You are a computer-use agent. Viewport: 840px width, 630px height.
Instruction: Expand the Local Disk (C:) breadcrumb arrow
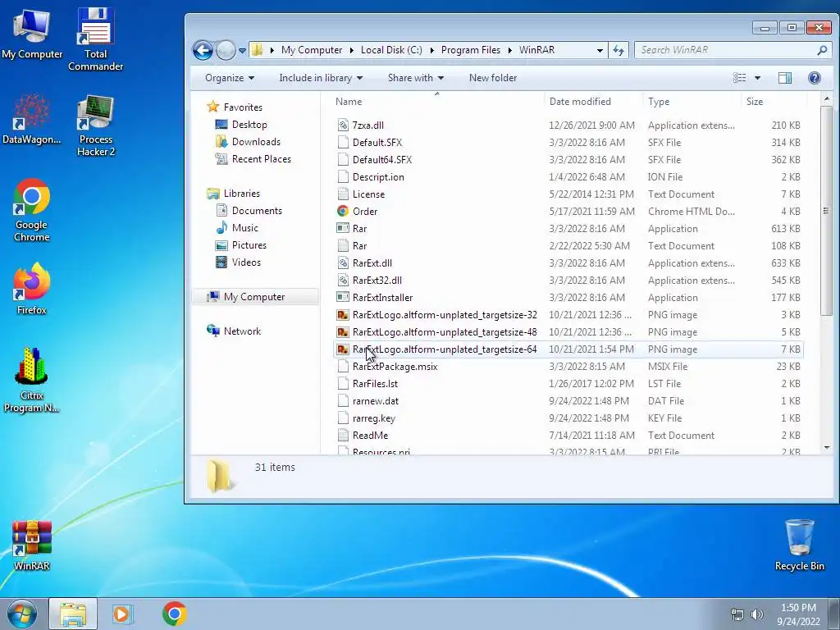tap(431, 50)
